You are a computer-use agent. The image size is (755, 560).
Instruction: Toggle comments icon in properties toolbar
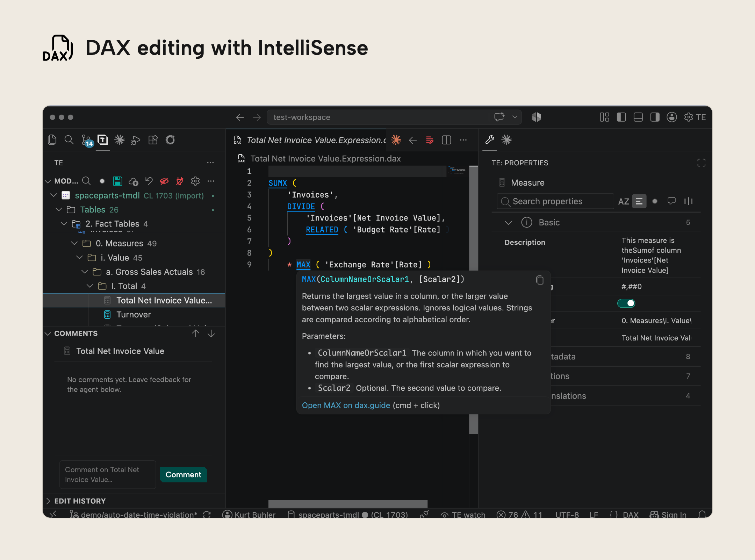[x=671, y=201]
